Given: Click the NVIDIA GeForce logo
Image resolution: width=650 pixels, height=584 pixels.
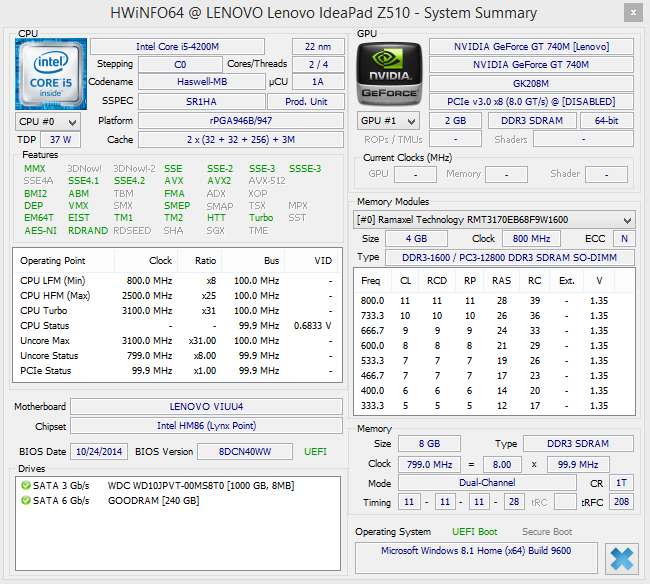Looking at the screenshot, I should tap(389, 74).
